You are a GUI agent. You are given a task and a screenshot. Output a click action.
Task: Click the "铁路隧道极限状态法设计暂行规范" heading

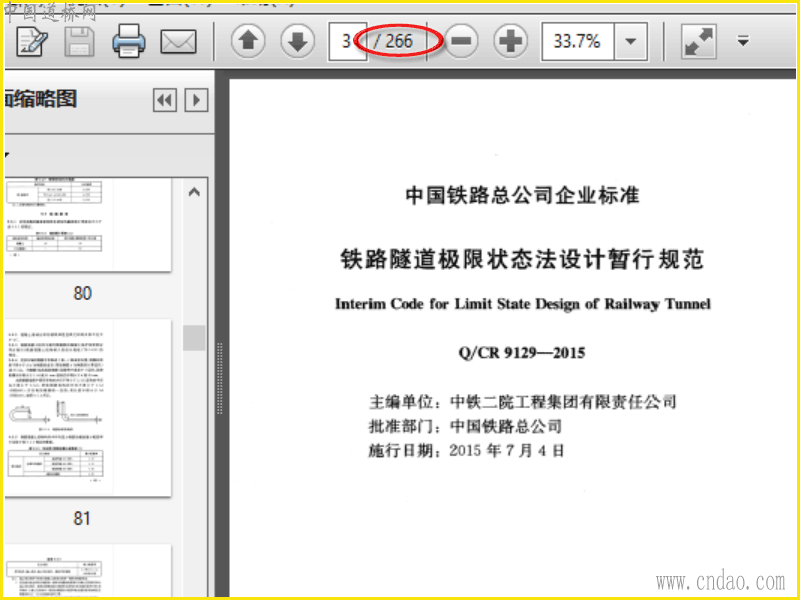point(522,259)
